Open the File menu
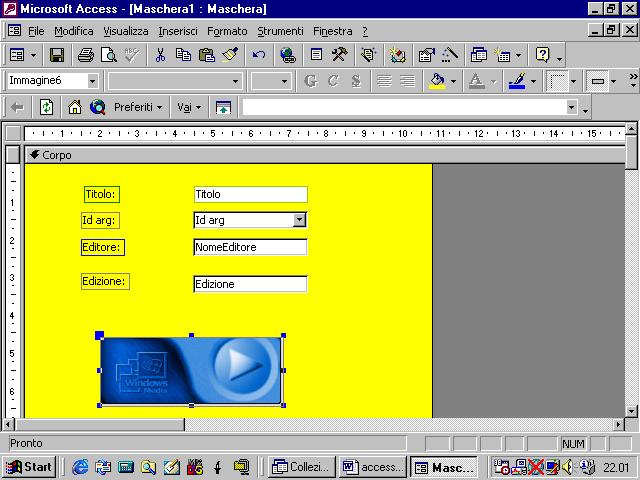The image size is (640, 480). coord(36,31)
